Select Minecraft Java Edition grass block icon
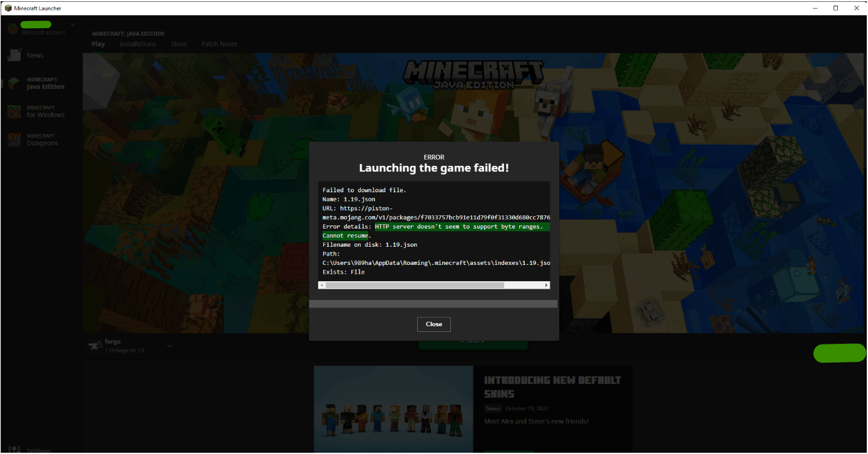The image size is (868, 454). (x=14, y=83)
